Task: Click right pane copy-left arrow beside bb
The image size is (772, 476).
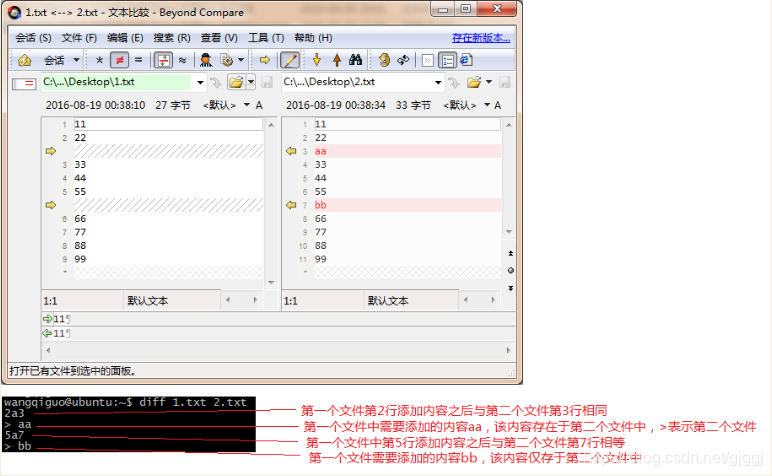Action: pos(291,205)
